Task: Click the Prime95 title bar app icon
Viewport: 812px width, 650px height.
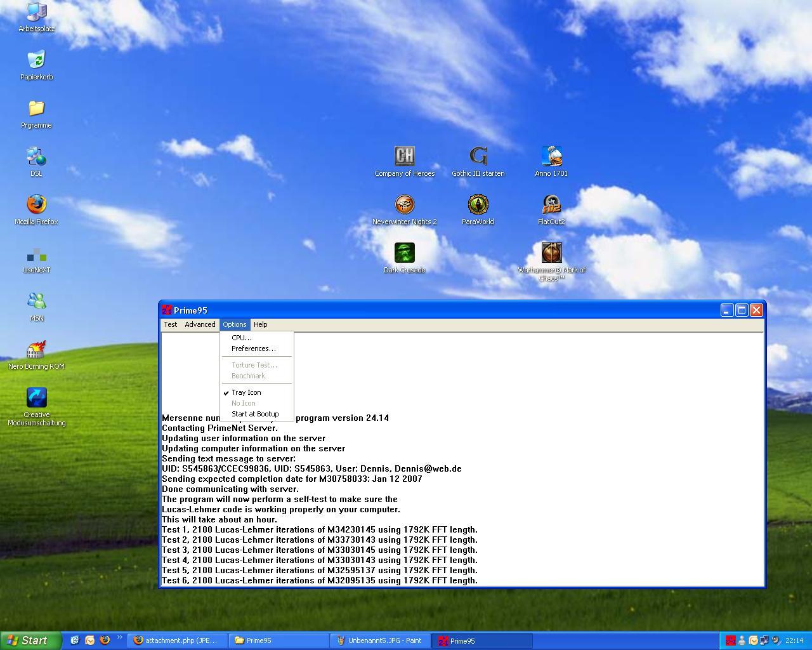Action: click(x=167, y=310)
